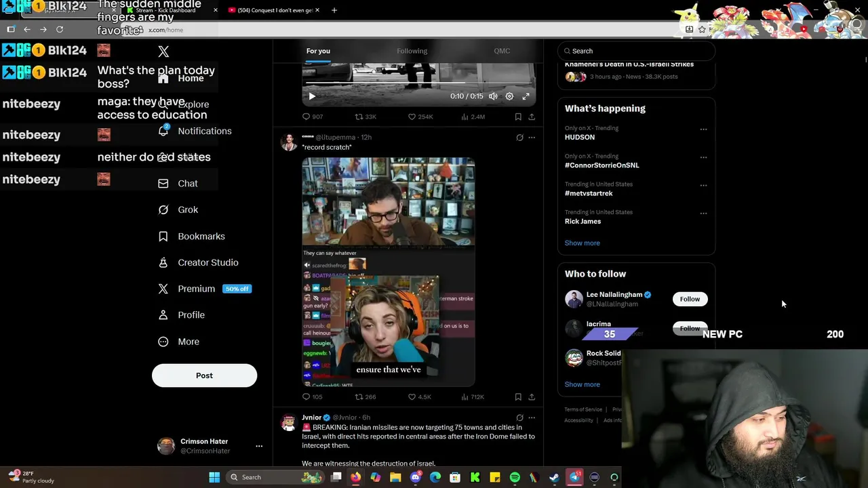Mute the video with speaker icon
Image resolution: width=868 pixels, height=488 pixels.
pos(493,96)
